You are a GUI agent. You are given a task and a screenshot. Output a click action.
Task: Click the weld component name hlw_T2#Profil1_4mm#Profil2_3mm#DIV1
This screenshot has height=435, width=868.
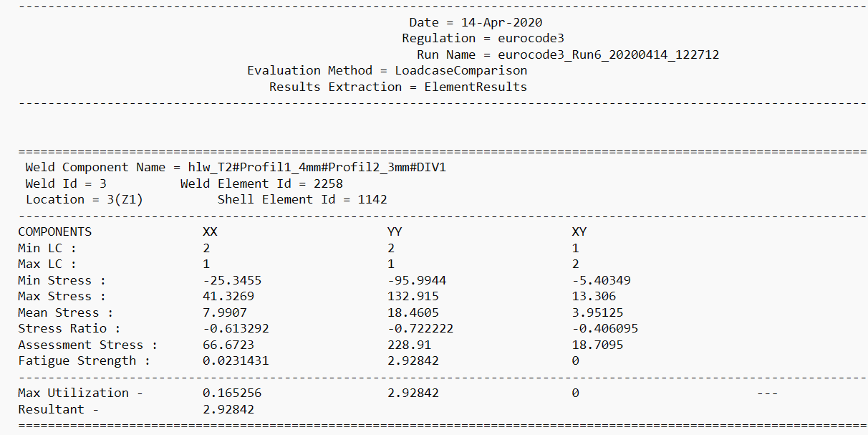[x=322, y=167]
